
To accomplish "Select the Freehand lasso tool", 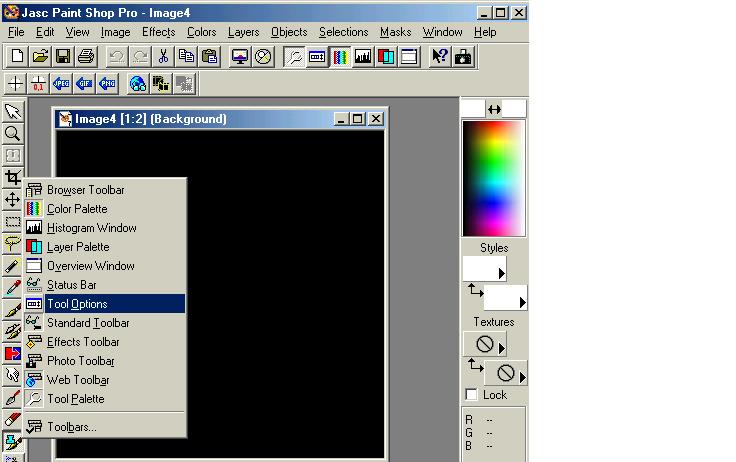I will pyautogui.click(x=13, y=244).
